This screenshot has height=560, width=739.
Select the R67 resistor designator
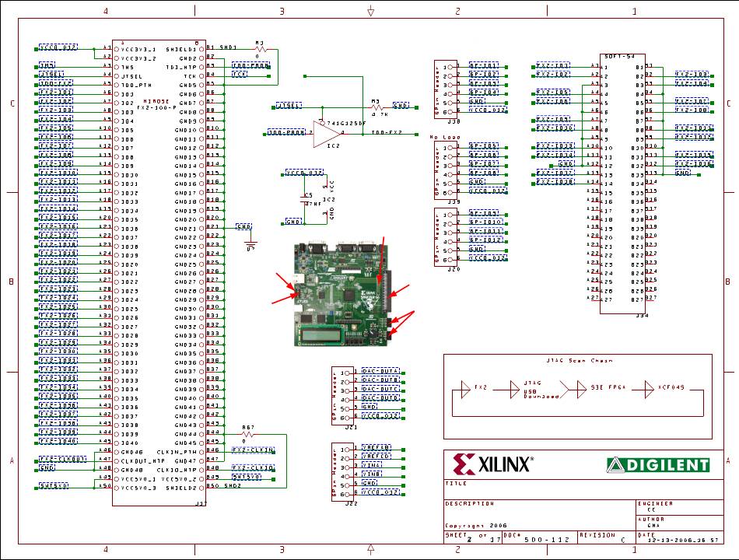(x=248, y=428)
